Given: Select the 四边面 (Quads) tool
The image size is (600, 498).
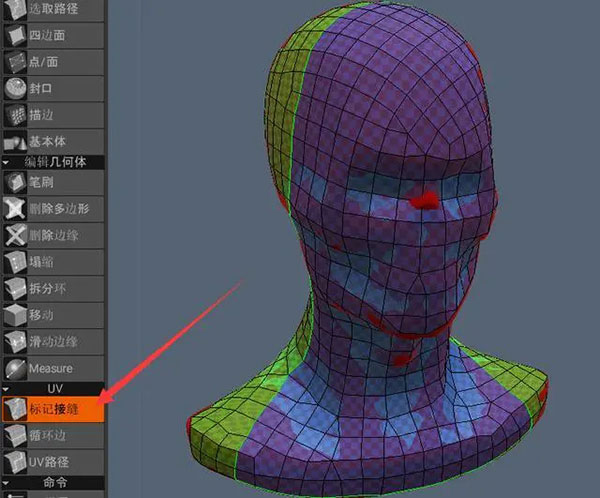Looking at the screenshot, I should pos(52,34).
